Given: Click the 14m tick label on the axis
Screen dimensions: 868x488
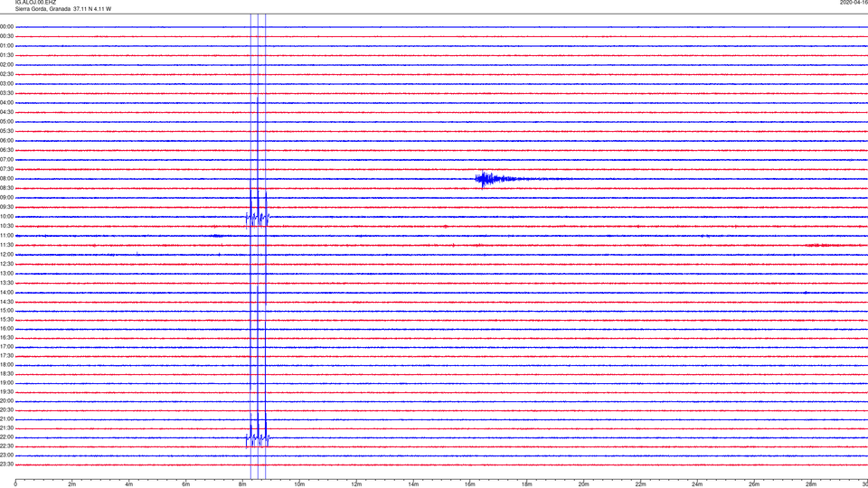Looking at the screenshot, I should coord(413,484).
